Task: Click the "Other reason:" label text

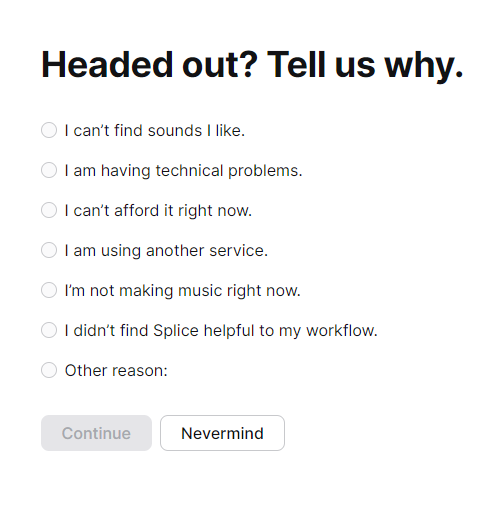Action: pyautogui.click(x=116, y=371)
